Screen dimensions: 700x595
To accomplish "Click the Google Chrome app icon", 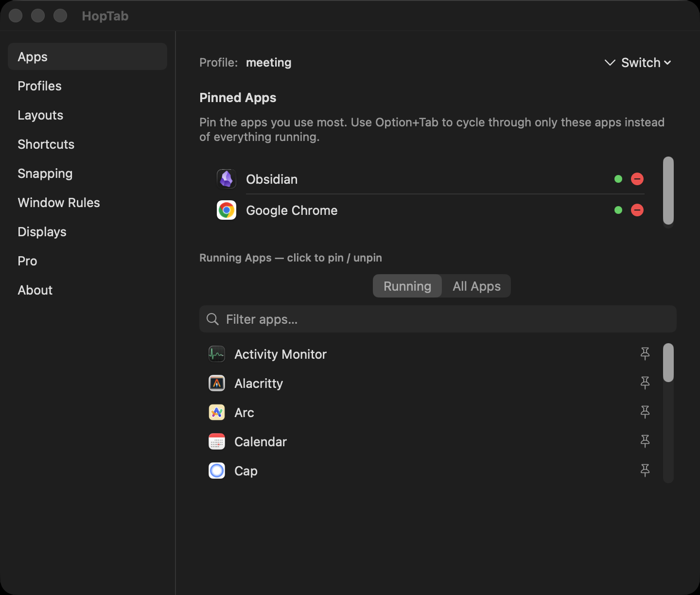I will click(227, 210).
